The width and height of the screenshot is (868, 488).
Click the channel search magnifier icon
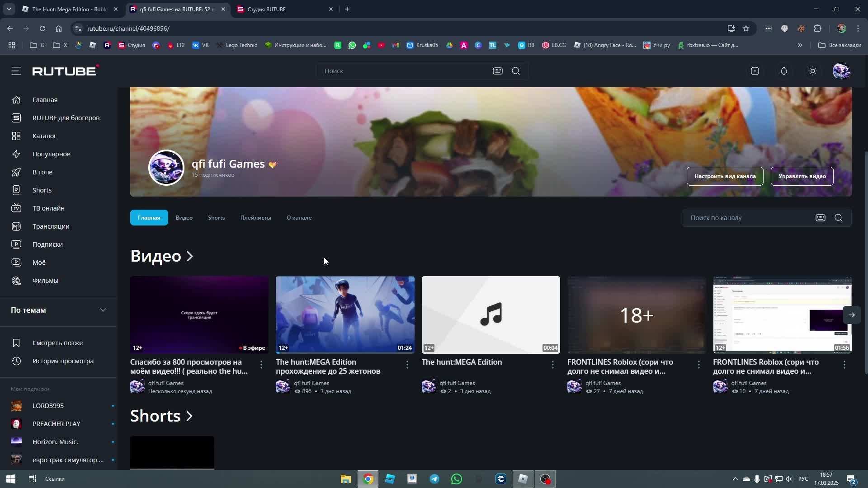[x=839, y=218]
